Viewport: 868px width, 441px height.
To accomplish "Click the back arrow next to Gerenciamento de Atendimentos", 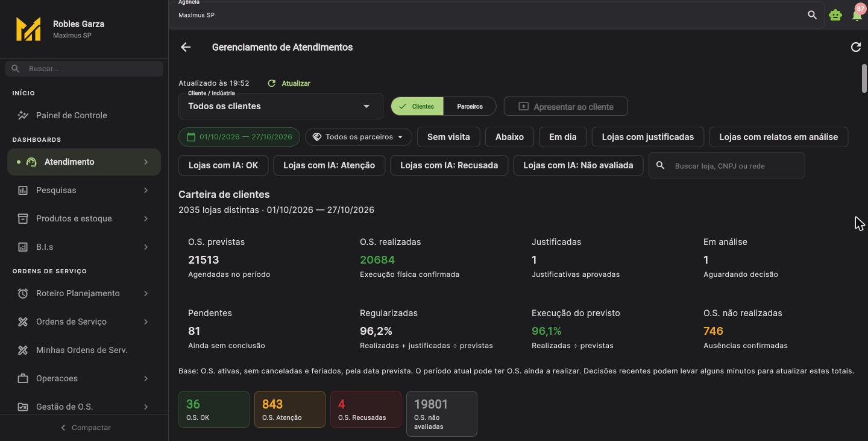I will pyautogui.click(x=186, y=47).
